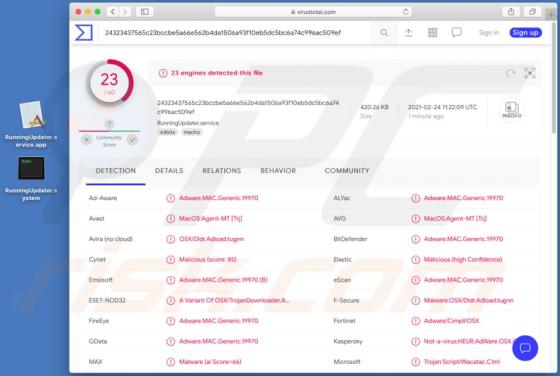Image resolution: width=560 pixels, height=376 pixels.
Task: Open the BEHAVIOR tab
Action: click(278, 171)
